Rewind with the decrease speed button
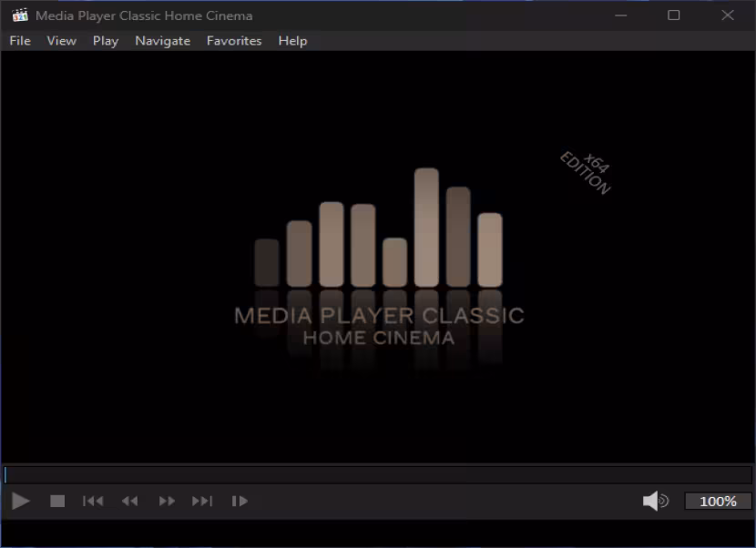This screenshot has width=756, height=548. click(x=129, y=502)
